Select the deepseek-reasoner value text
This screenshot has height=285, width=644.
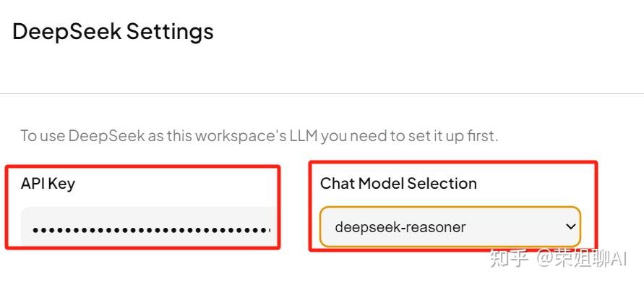[400, 227]
